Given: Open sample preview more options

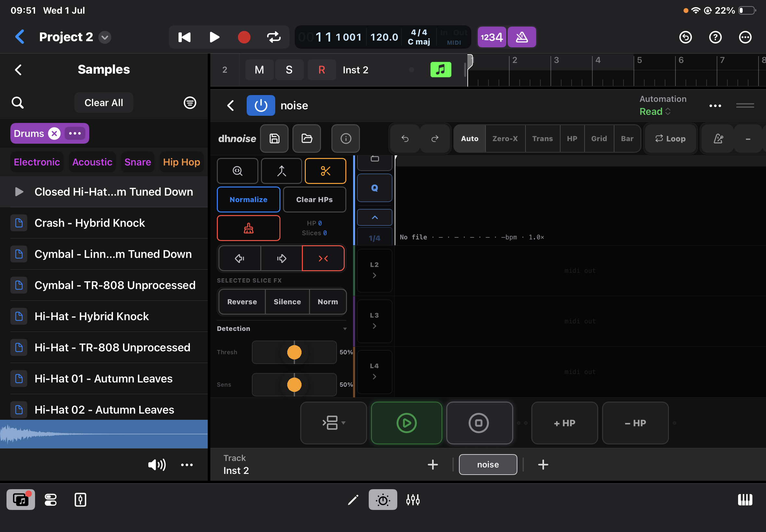Looking at the screenshot, I should [x=187, y=465].
